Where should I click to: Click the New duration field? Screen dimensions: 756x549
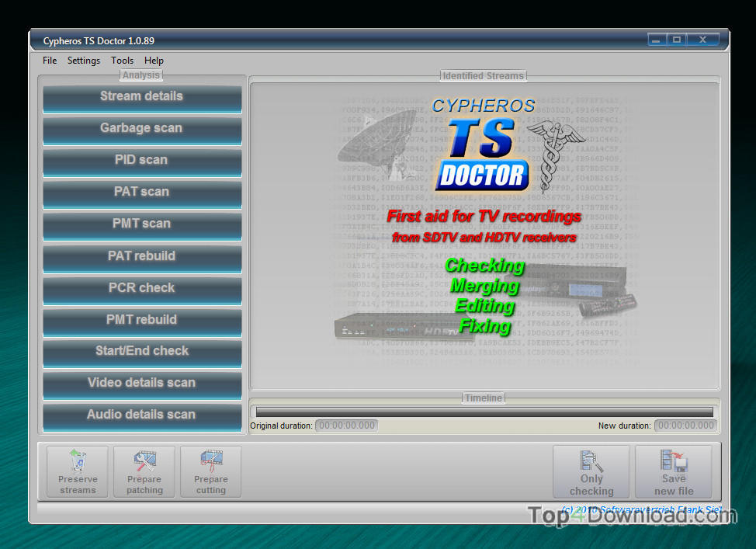click(x=685, y=426)
